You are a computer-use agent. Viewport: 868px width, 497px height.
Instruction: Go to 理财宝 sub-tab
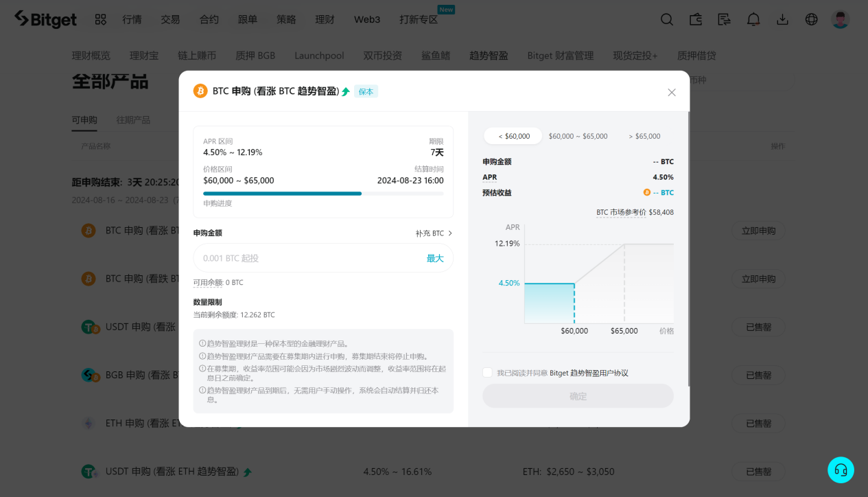pos(144,56)
